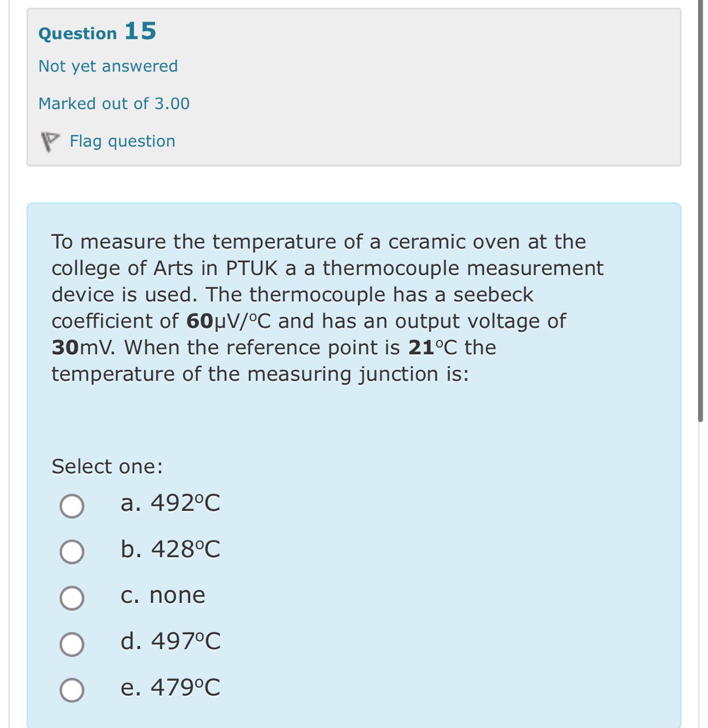The image size is (708, 728).
Task: Click the label text 479°C
Action: (x=171, y=689)
